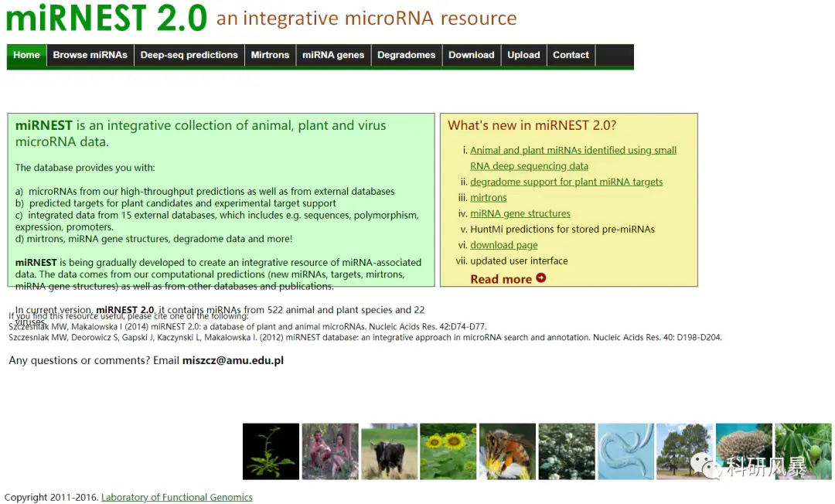Click the Szczesniak 2014 citation line
The height and width of the screenshot is (504, 835).
(x=247, y=327)
